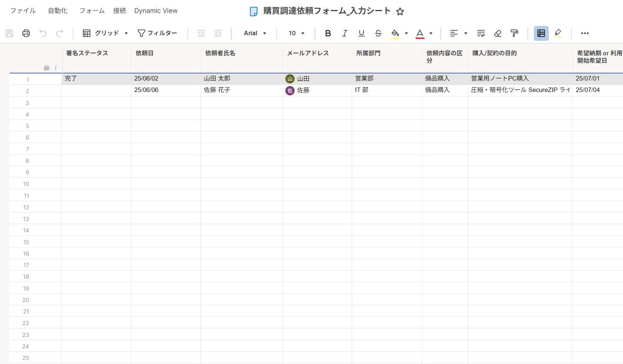The image size is (623, 364).
Task: Click the 山田 contact avatar icon
Action: pos(290,79)
